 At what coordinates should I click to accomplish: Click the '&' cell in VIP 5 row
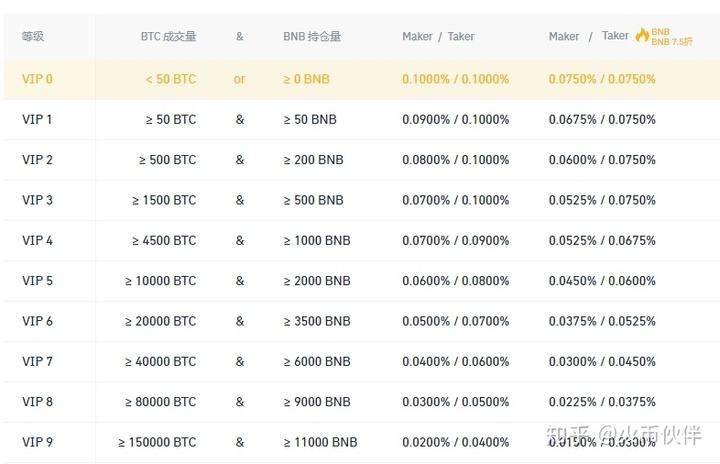point(240,281)
